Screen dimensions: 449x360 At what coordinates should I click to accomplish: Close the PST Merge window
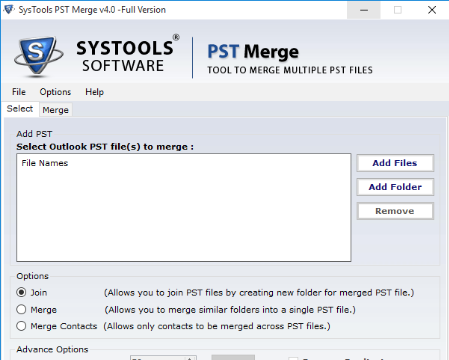(432, 10)
